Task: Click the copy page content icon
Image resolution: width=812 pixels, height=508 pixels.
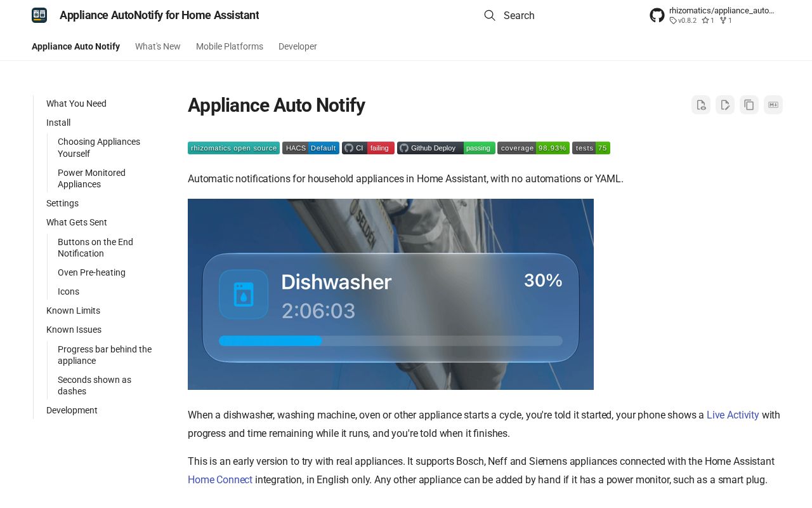Action: pos(749,105)
